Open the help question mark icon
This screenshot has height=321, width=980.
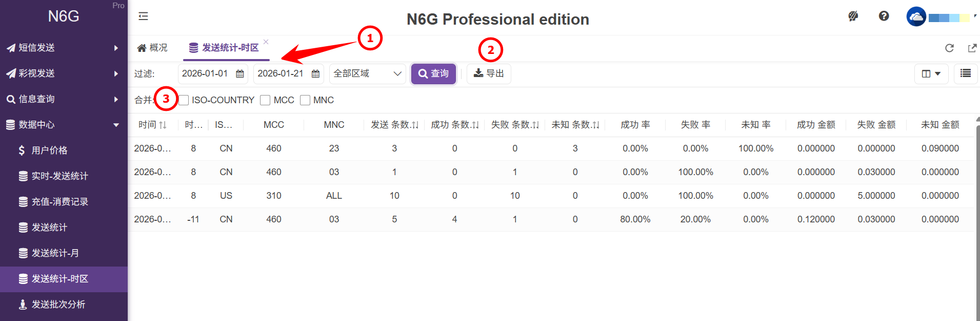tap(884, 16)
